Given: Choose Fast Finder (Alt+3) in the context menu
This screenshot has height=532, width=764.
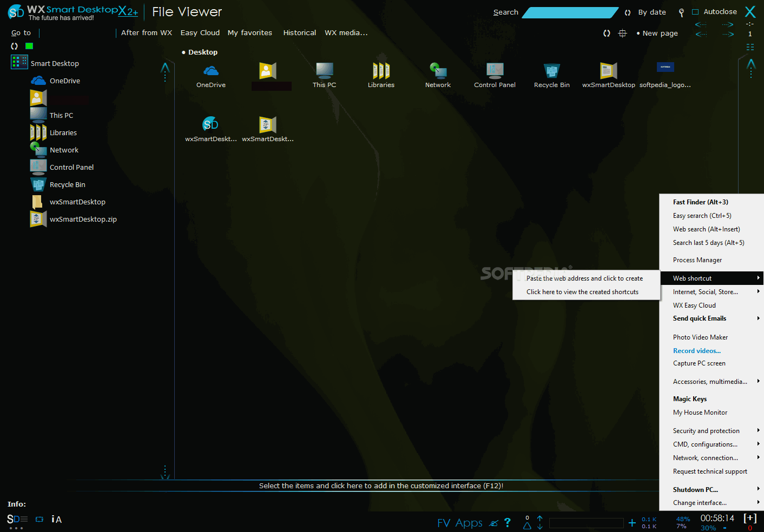Looking at the screenshot, I should pos(701,202).
